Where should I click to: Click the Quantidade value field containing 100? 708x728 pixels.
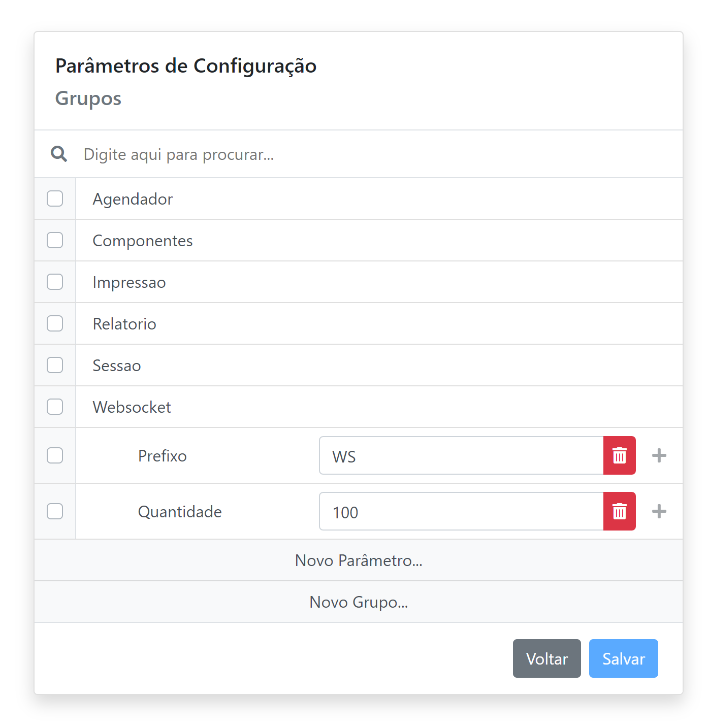pos(461,512)
